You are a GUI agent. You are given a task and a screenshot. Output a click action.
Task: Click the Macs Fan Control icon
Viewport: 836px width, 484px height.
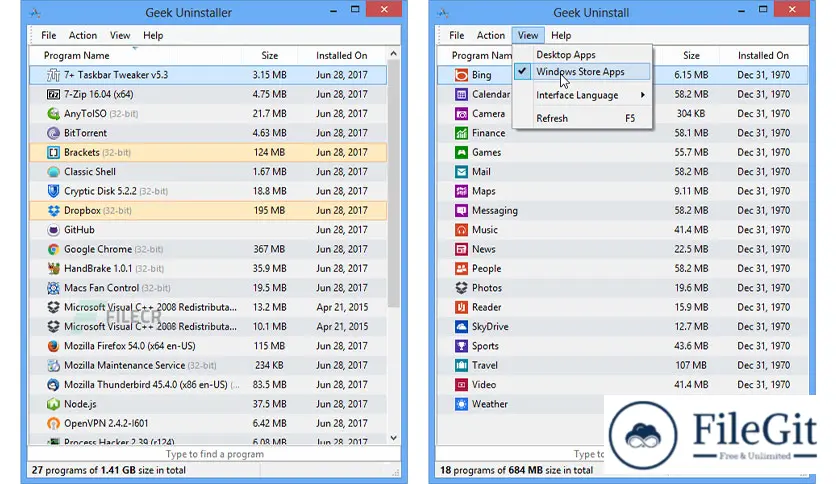(x=53, y=288)
